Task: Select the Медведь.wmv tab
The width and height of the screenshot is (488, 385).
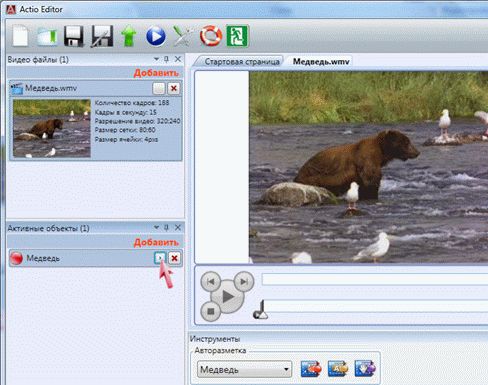Action: (x=321, y=62)
